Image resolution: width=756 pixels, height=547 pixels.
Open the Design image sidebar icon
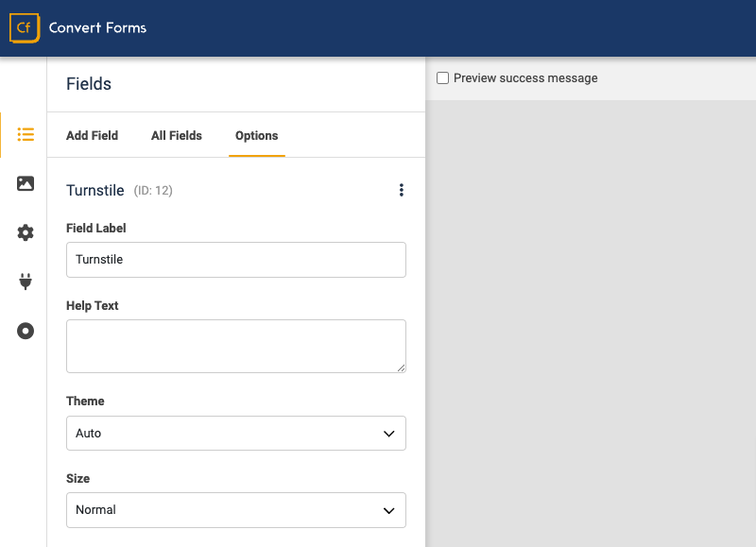[26, 183]
